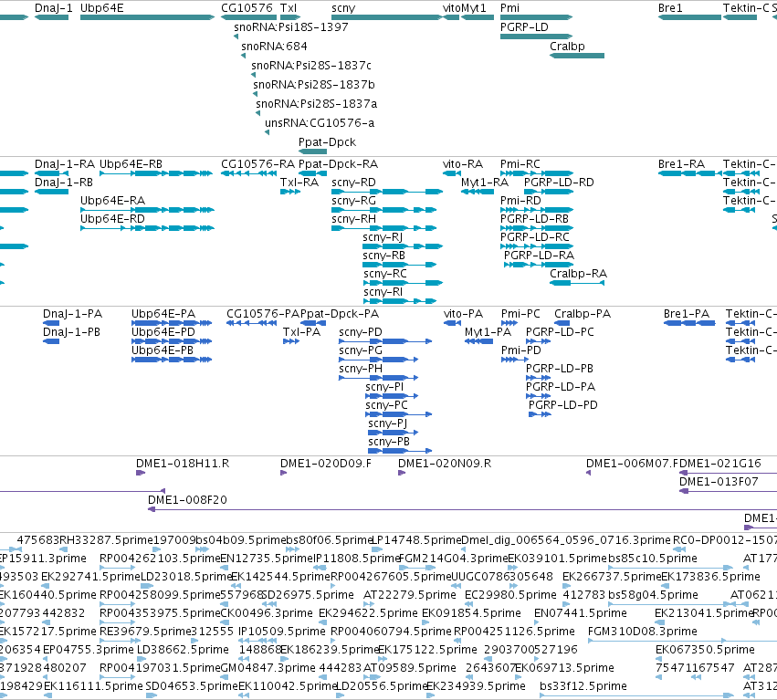Select the Cralbp-RA transcript
This screenshot has width=777, height=700.
click(x=577, y=283)
